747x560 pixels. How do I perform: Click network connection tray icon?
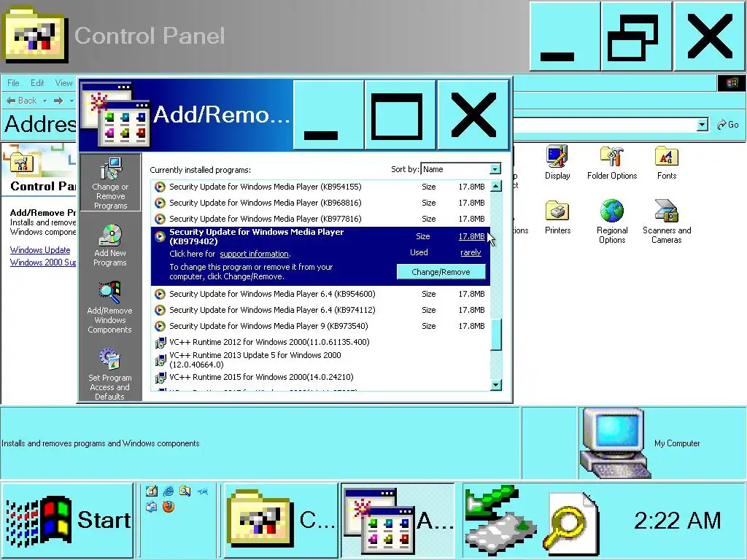(500, 520)
